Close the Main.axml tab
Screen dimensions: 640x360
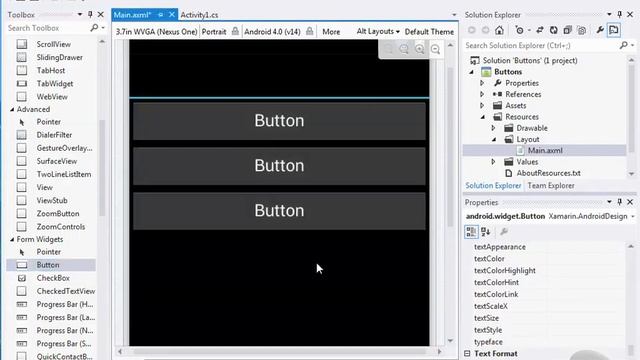tap(172, 15)
